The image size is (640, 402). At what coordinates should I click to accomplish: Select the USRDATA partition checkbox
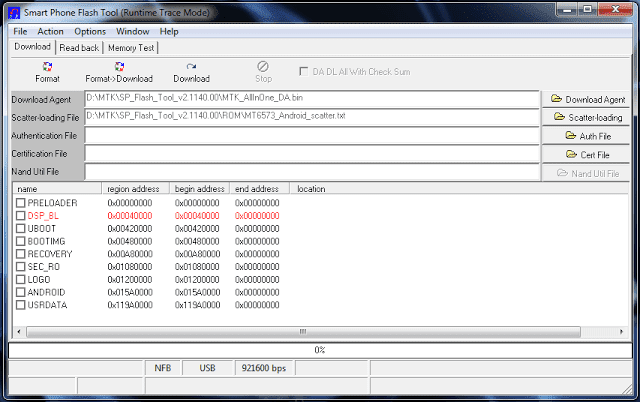pyautogui.click(x=21, y=305)
